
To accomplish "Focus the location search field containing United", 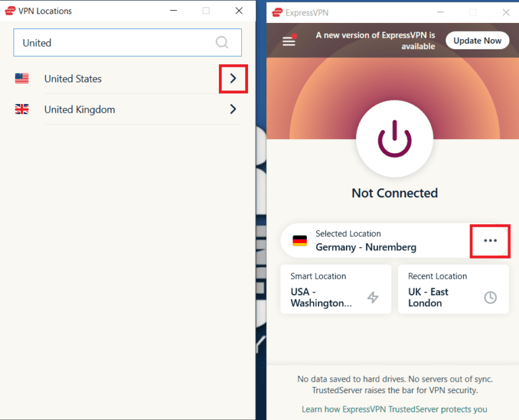I will click(x=128, y=43).
